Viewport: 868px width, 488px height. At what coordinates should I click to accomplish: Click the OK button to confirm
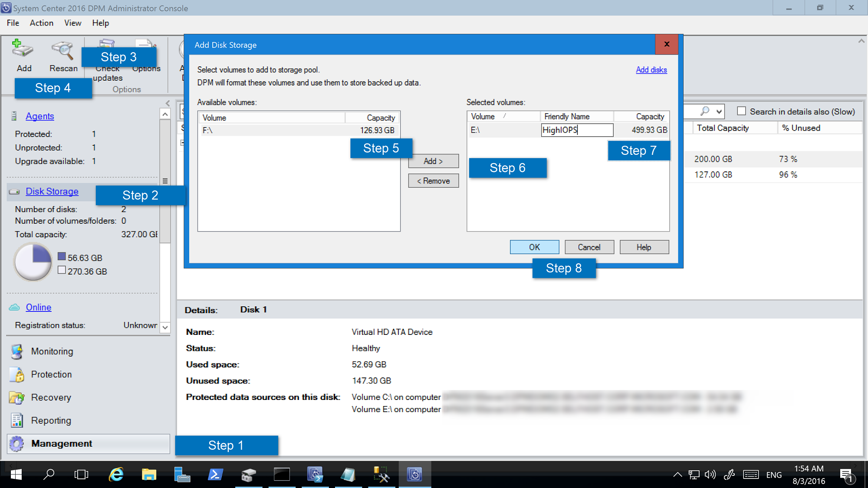coord(534,247)
